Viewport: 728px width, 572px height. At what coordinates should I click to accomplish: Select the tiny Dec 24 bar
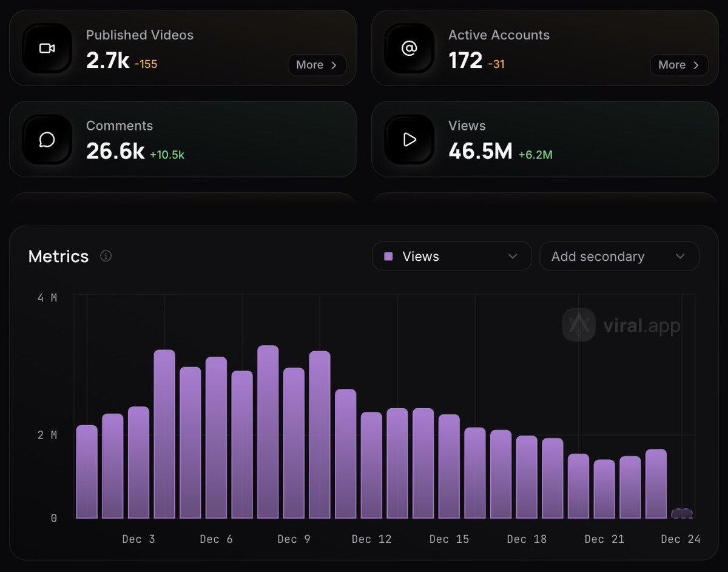pyautogui.click(x=682, y=514)
